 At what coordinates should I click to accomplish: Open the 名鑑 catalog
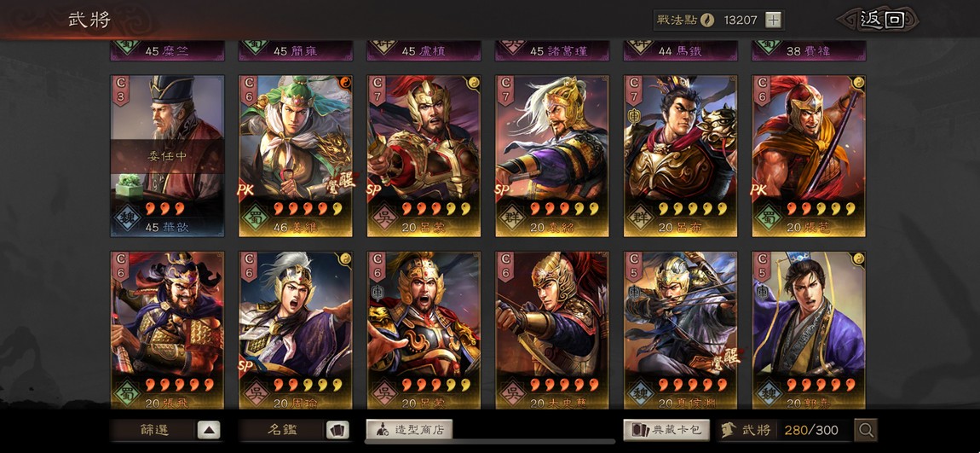[x=282, y=430]
